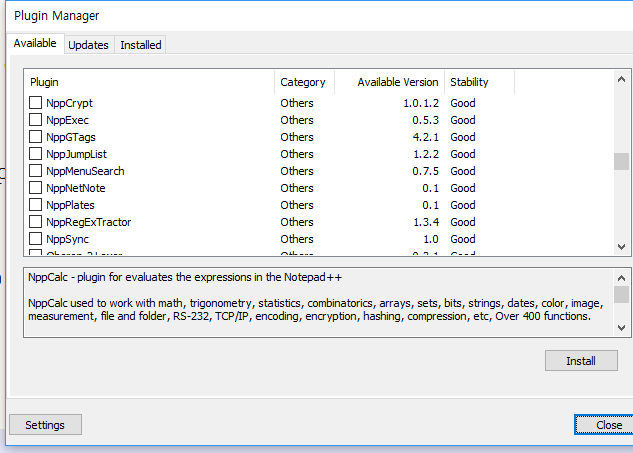Sort by Category column header
Screen dimensions: 633x453
pos(304,82)
